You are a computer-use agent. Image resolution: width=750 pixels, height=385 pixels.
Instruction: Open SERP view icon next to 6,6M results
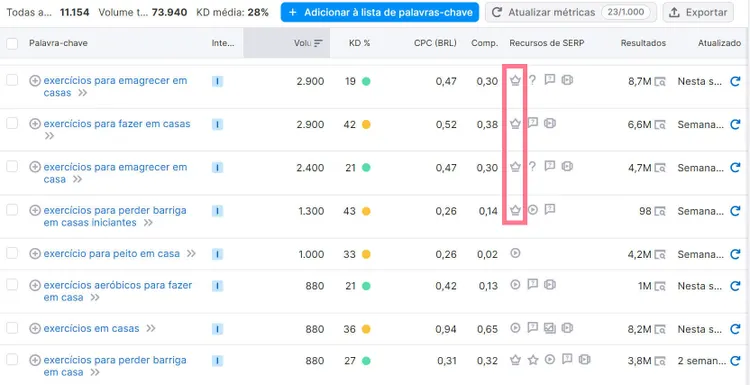click(660, 125)
